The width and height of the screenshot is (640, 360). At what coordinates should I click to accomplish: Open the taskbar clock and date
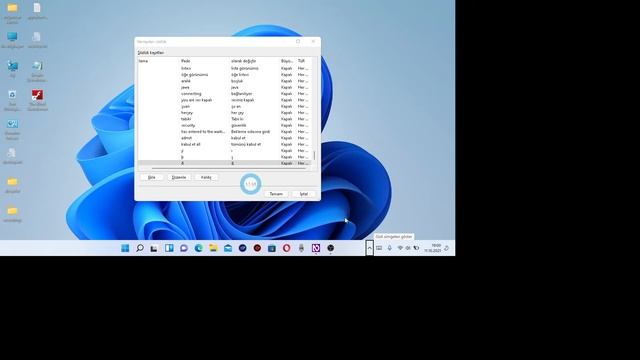click(x=433, y=248)
